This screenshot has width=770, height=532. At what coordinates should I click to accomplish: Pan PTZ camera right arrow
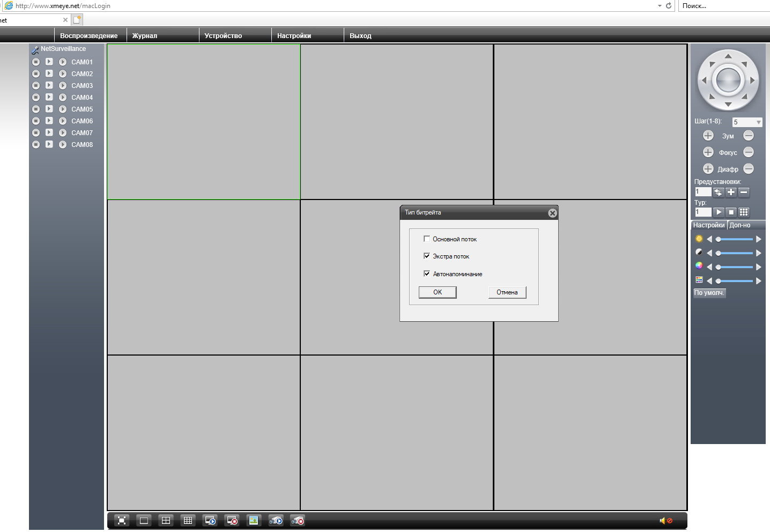pos(752,80)
